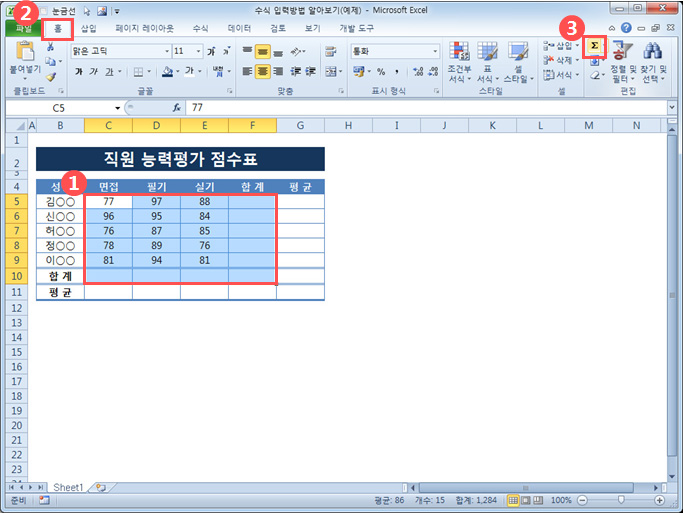
Task: Toggle align text right
Action: click(x=278, y=71)
